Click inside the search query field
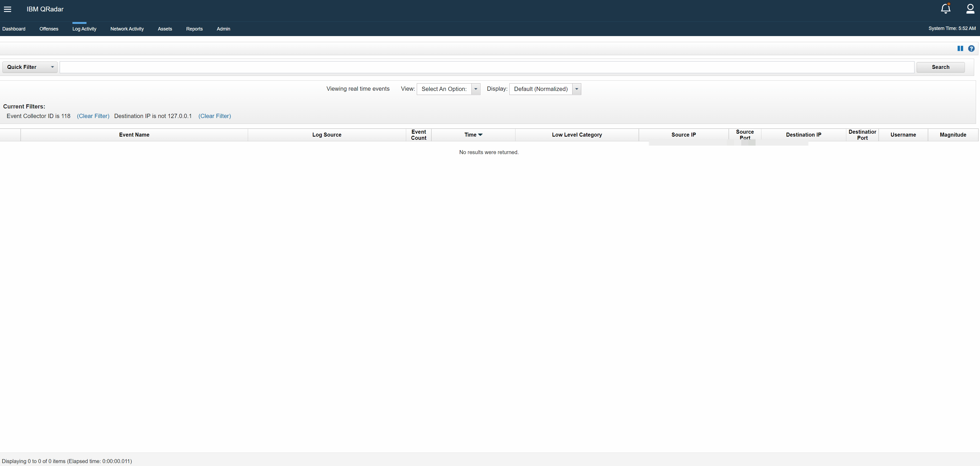This screenshot has height=466, width=980. (x=487, y=67)
